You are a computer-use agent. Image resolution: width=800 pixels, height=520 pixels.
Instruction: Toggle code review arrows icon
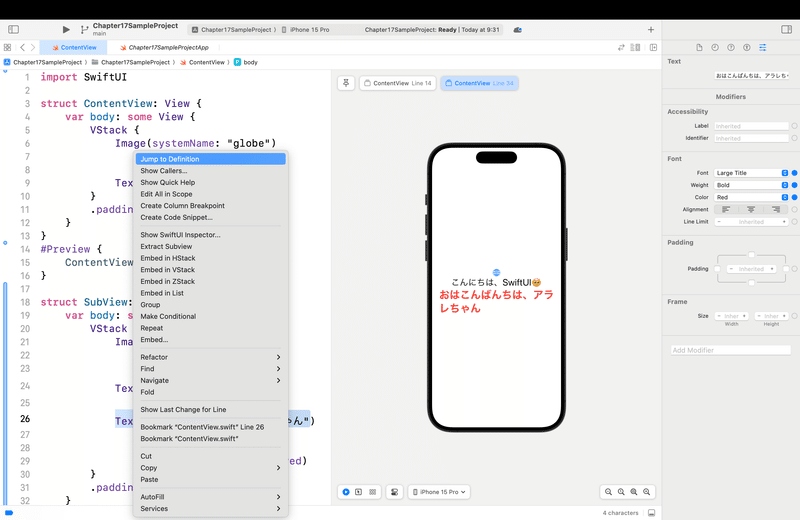[x=621, y=47]
